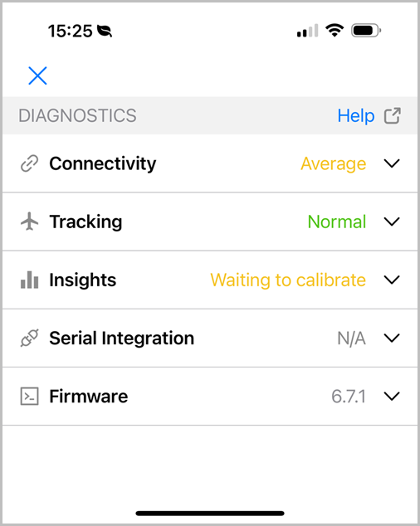Expand the Firmware chevron
The height and width of the screenshot is (526, 420).
pyautogui.click(x=392, y=397)
